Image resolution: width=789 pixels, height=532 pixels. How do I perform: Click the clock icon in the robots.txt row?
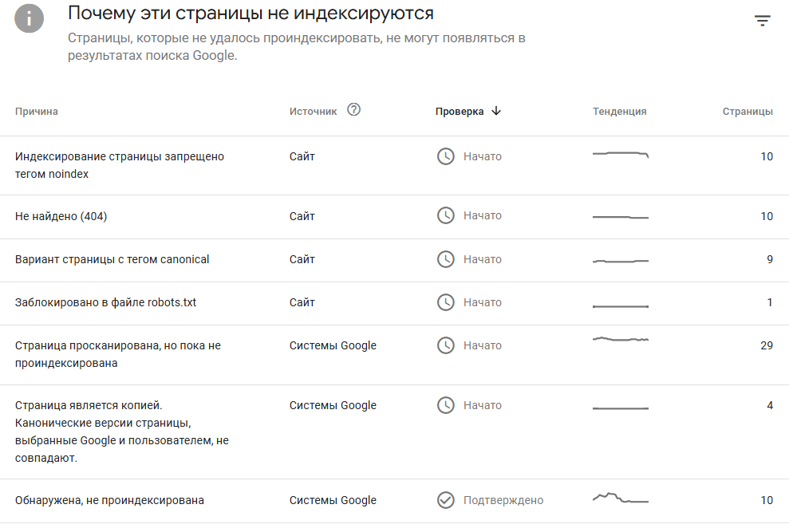click(x=446, y=302)
